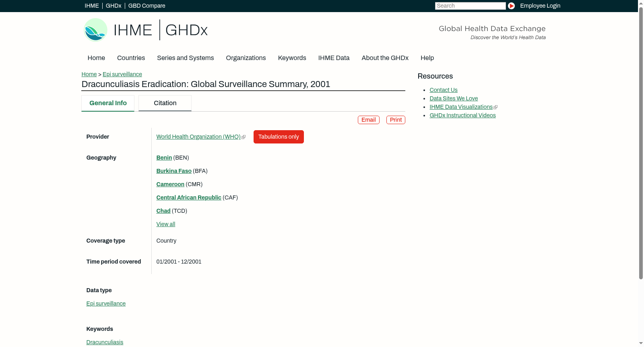Click Employee Login link
The width and height of the screenshot is (644, 347).
[540, 6]
